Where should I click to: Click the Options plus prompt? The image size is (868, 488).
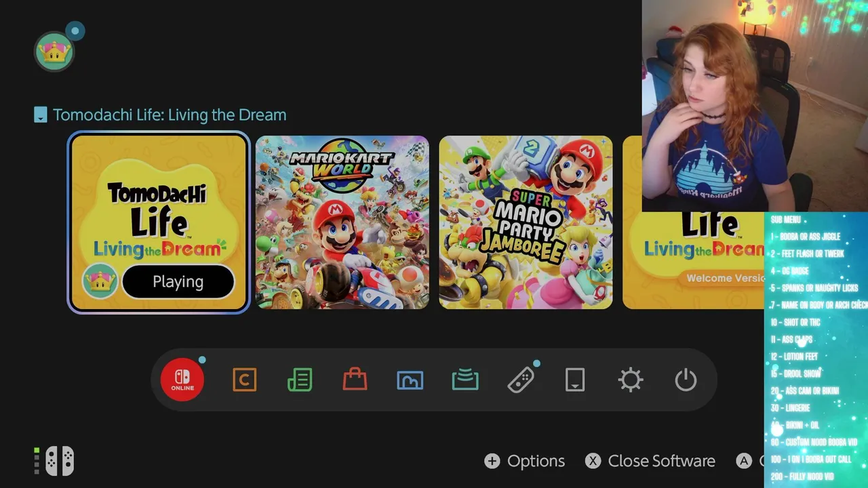pos(524,461)
